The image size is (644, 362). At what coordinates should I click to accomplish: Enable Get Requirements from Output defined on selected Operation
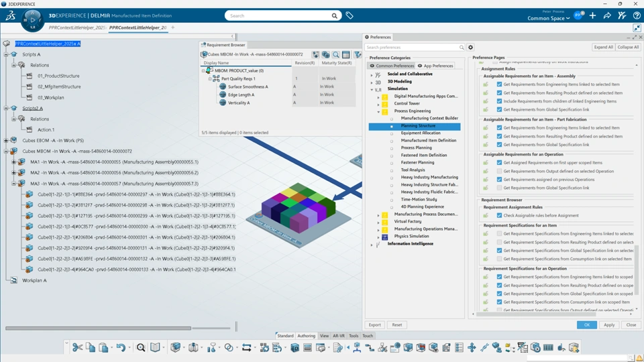coord(499,171)
